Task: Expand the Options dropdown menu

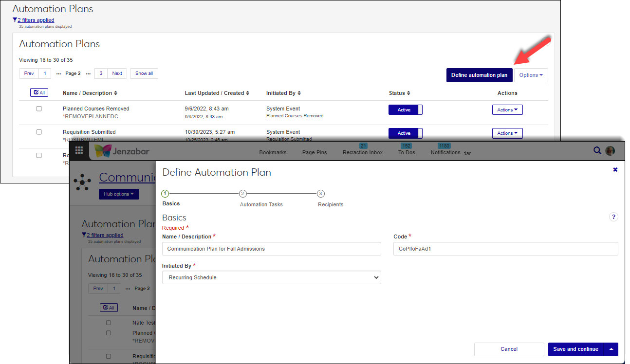Action: pos(531,75)
